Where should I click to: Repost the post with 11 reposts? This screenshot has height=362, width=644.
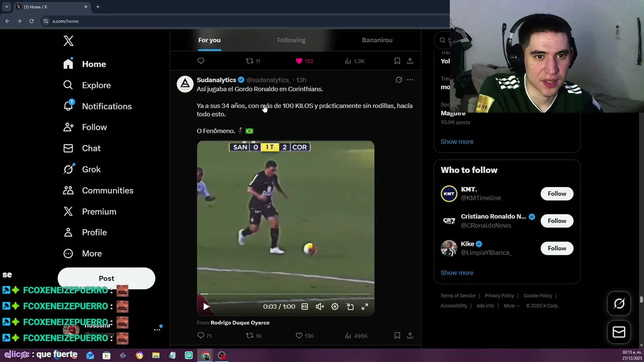(x=253, y=61)
